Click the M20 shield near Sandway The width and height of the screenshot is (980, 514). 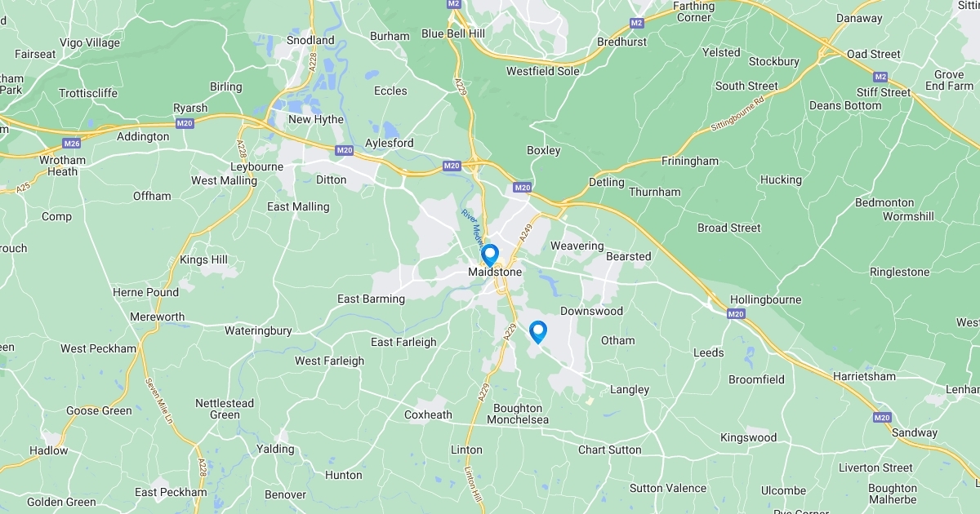coord(882,418)
